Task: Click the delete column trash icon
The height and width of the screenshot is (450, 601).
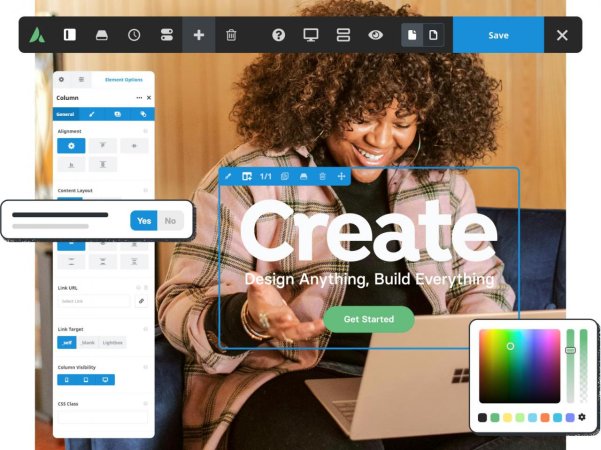Action: [322, 176]
